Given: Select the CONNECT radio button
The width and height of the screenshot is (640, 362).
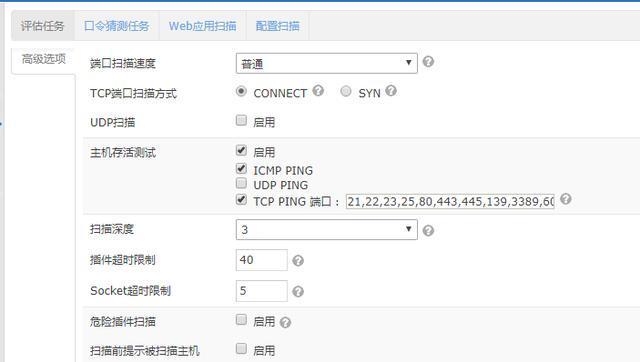Looking at the screenshot, I should click(241, 91).
